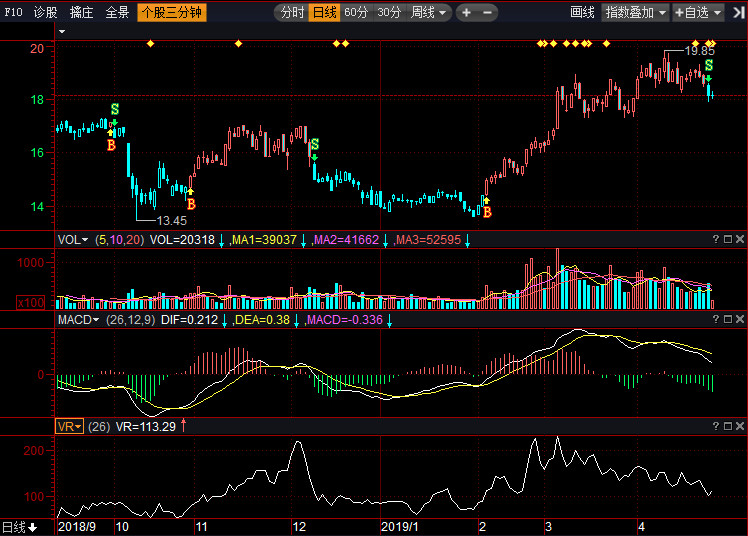Click the first yellow diamond event marker
Viewport: 748px width, 536px height.
150,43
